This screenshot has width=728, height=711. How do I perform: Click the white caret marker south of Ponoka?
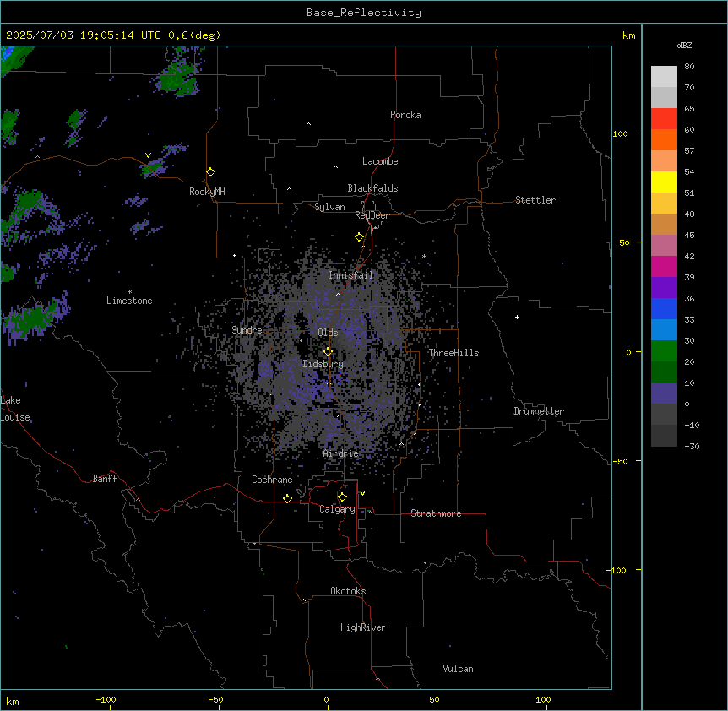pos(309,124)
